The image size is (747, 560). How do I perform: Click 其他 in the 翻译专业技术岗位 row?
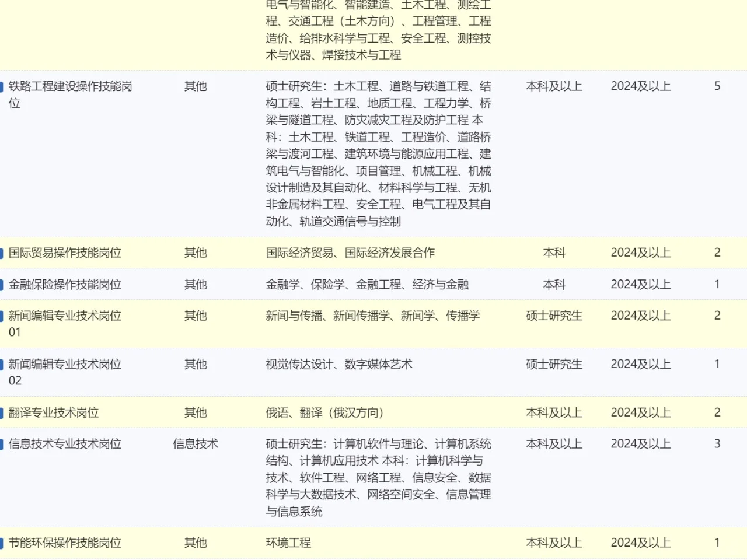click(x=196, y=412)
